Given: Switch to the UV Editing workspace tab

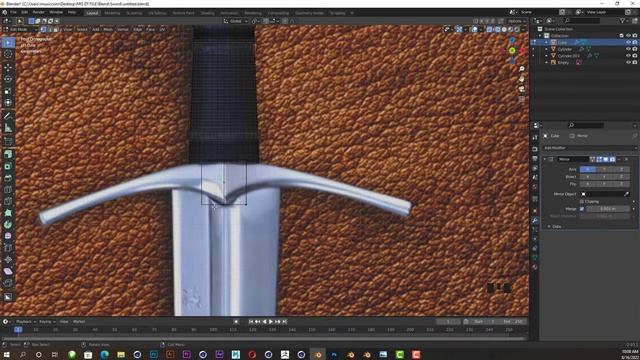Looking at the screenshot, I should pyautogui.click(x=157, y=13).
